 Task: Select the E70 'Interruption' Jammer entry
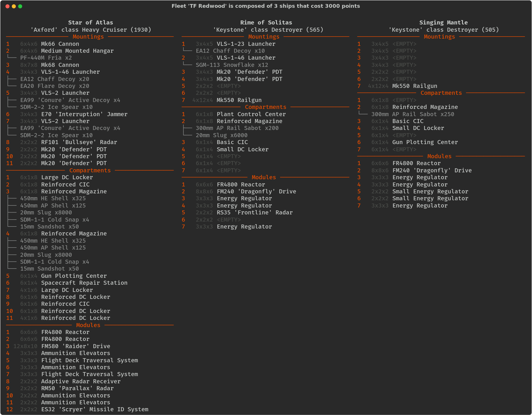84,114
